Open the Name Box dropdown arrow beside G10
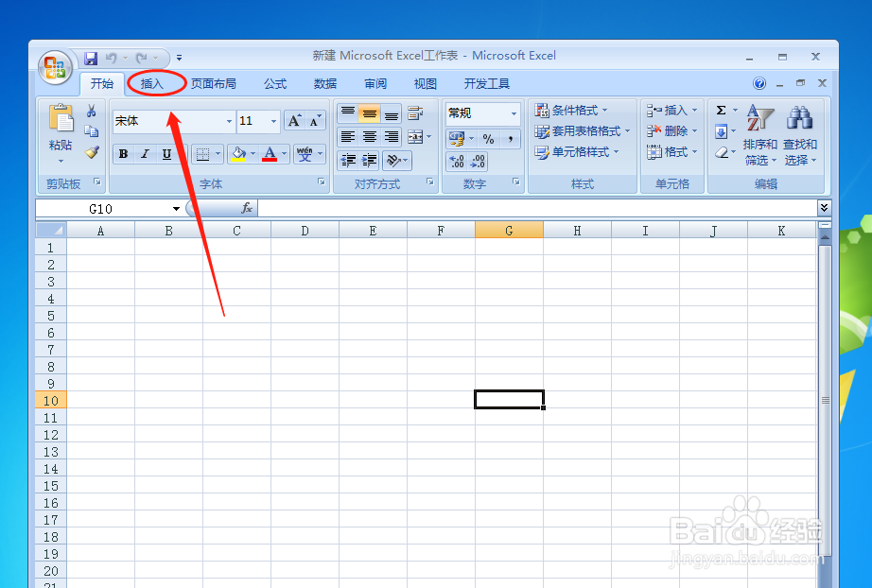 pyautogui.click(x=176, y=209)
